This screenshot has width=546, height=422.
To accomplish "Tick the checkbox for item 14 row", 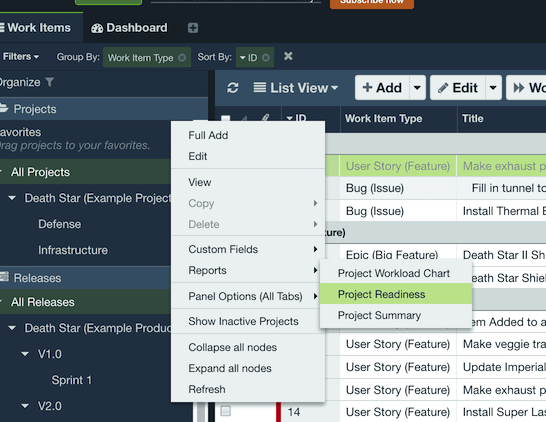I will [x=225, y=411].
